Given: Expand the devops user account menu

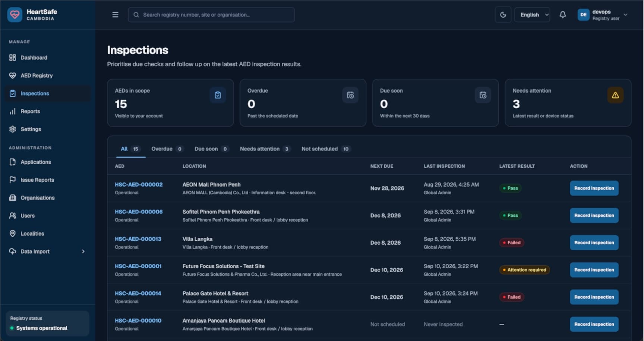Looking at the screenshot, I should (x=603, y=15).
